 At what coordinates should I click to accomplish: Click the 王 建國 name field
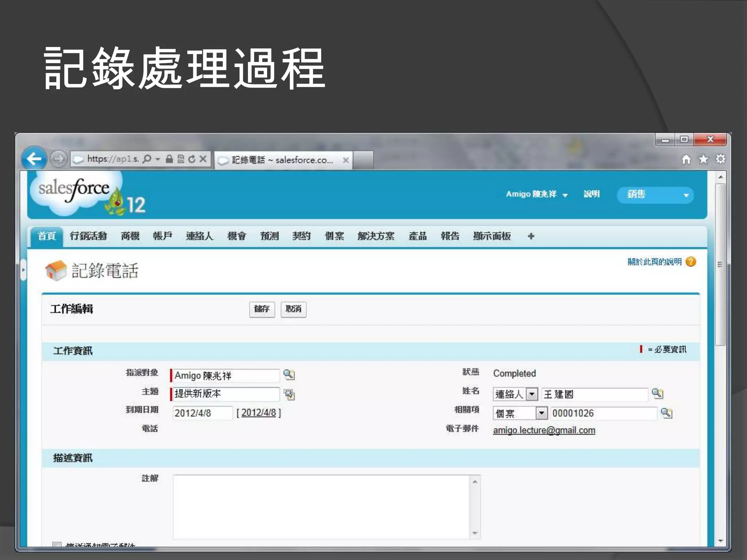tap(594, 394)
